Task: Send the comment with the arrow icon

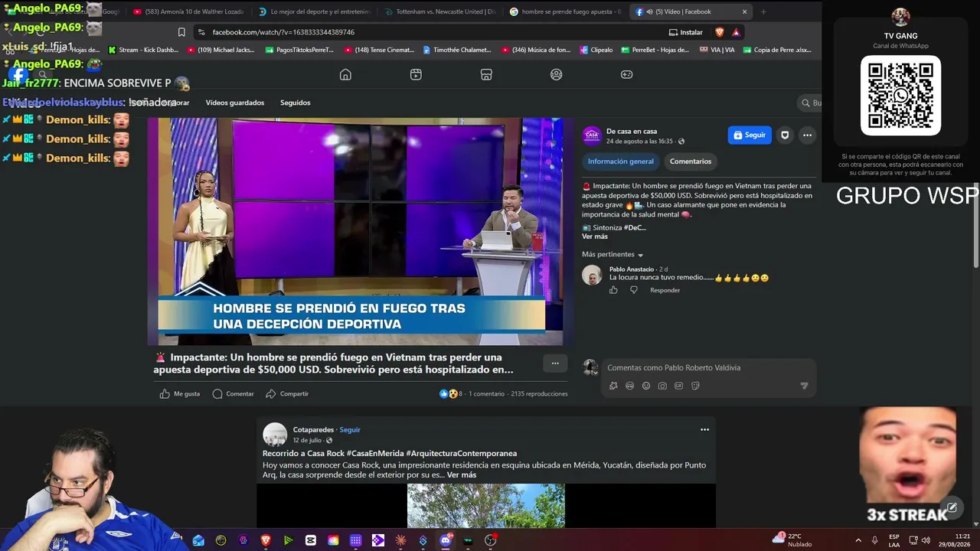Action: [x=804, y=386]
